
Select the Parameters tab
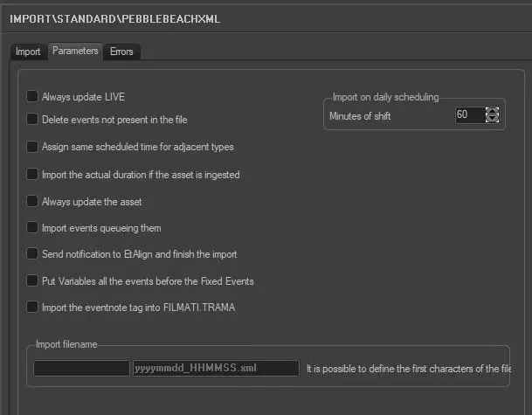[75, 52]
